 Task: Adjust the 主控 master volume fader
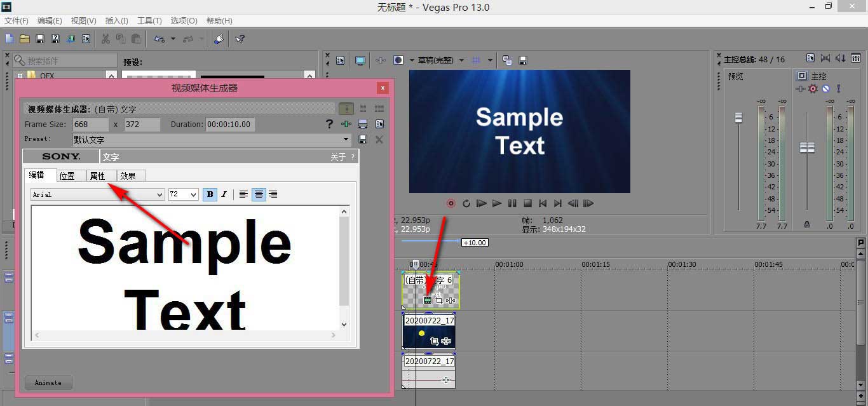click(x=807, y=147)
